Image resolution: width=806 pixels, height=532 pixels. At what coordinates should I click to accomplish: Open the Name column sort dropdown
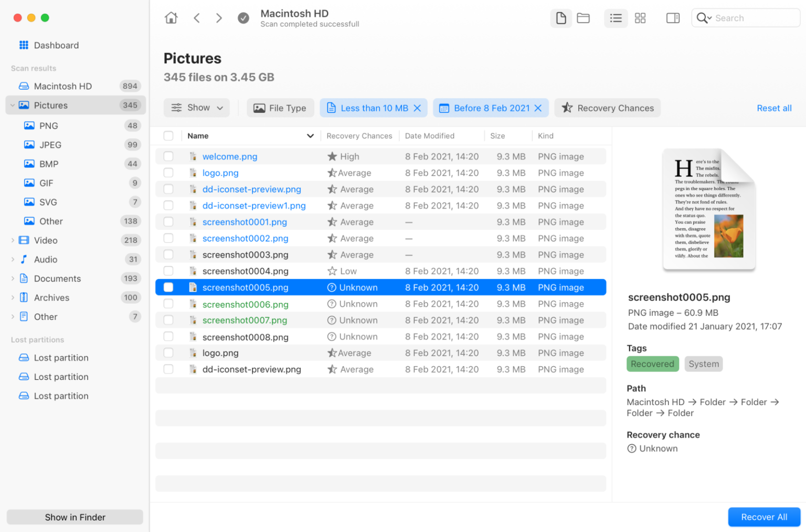click(310, 135)
